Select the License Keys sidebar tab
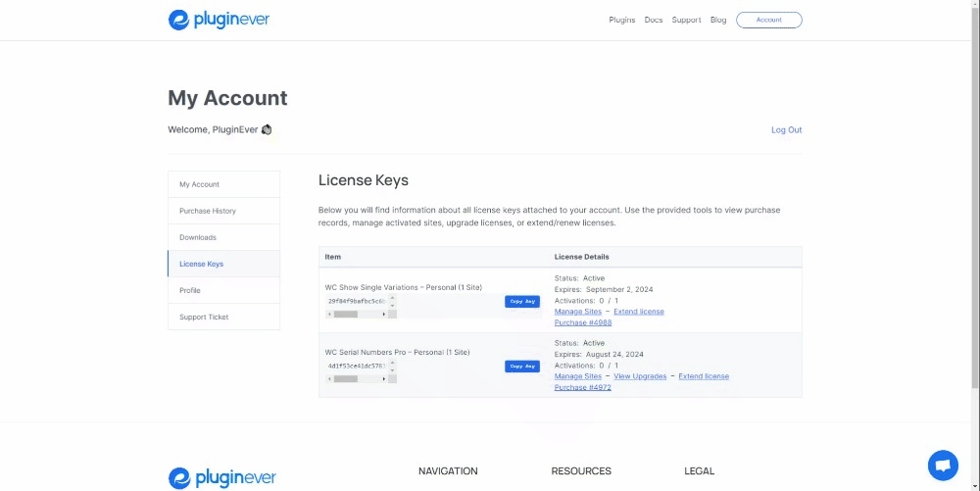This screenshot has width=980, height=491. [x=223, y=264]
